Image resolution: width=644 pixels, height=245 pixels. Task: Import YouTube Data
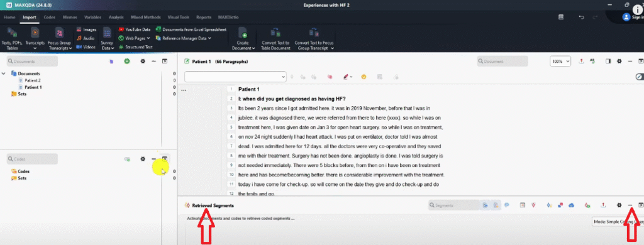coord(135,30)
